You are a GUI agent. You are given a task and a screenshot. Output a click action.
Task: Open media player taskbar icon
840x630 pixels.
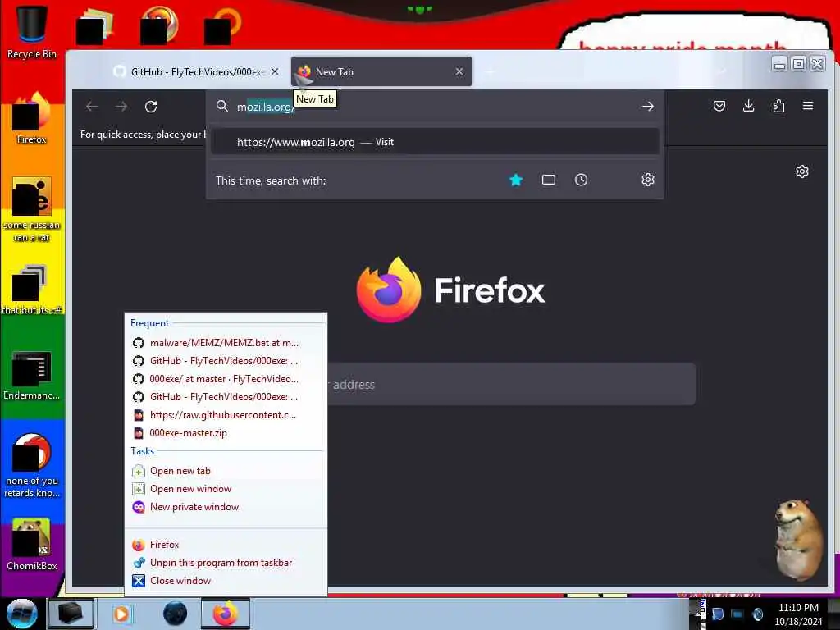point(121,614)
